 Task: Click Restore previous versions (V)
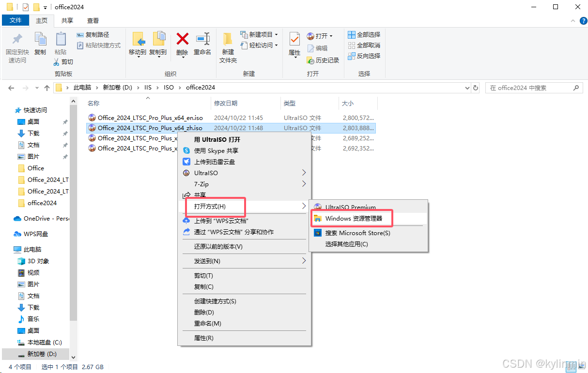tap(244, 246)
